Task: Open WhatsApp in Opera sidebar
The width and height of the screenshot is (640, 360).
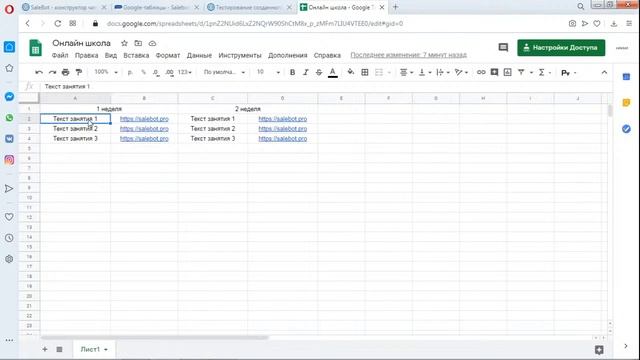Action: click(9, 118)
